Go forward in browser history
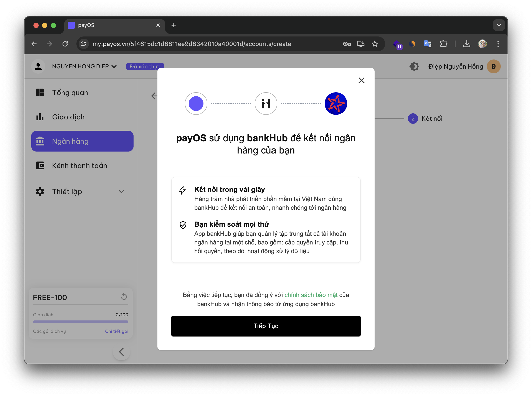 pyautogui.click(x=49, y=44)
